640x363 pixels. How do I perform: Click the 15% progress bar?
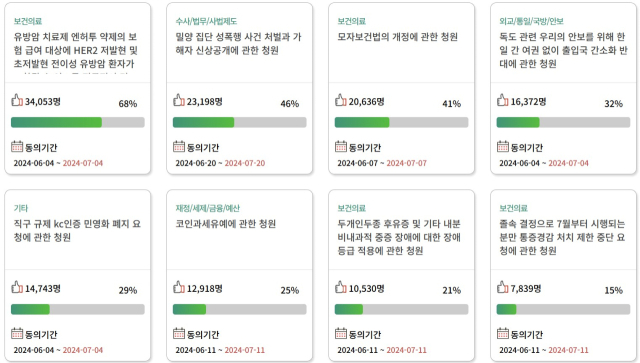pos(563,309)
